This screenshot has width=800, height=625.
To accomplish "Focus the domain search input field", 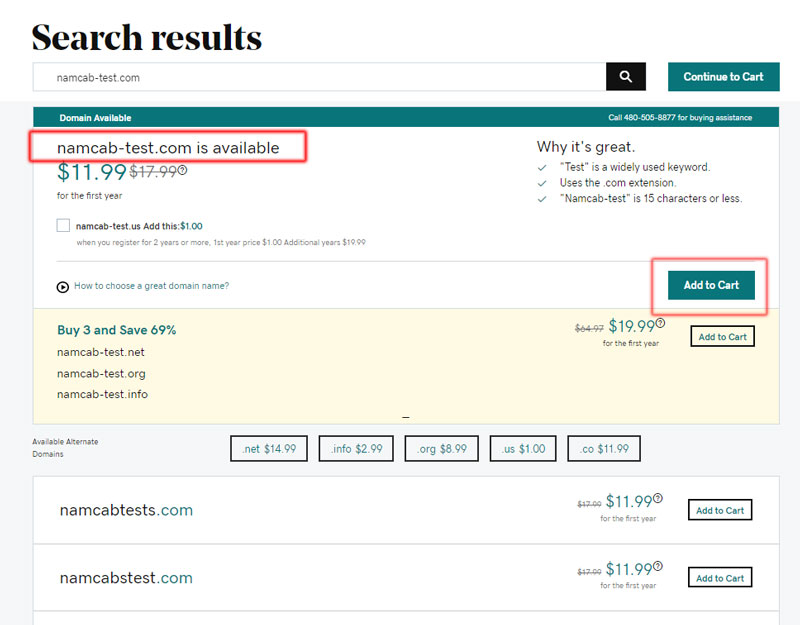I will 320,77.
